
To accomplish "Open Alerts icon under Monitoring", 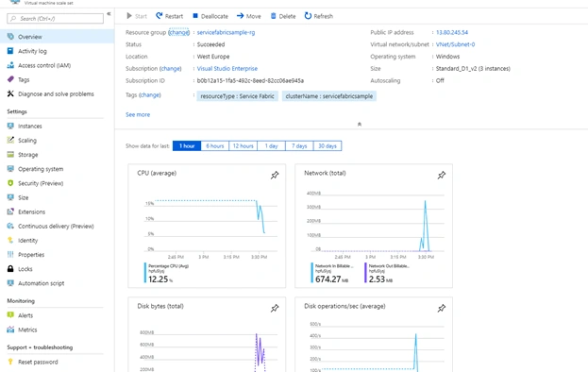I will coord(10,315).
